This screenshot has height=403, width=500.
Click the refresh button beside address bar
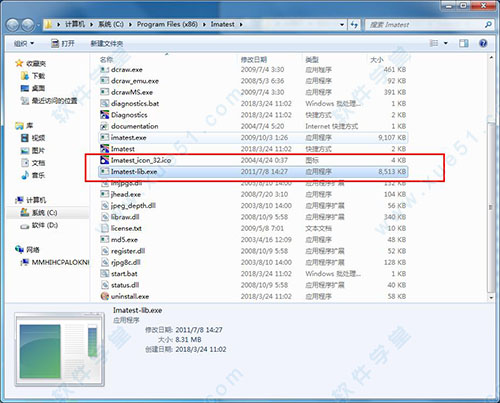pyautogui.click(x=354, y=24)
